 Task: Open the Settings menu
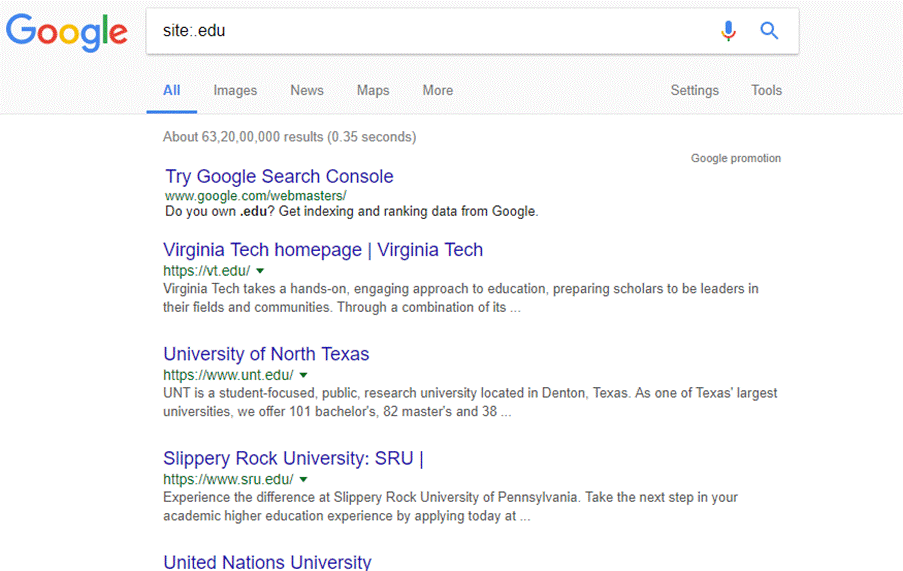694,90
